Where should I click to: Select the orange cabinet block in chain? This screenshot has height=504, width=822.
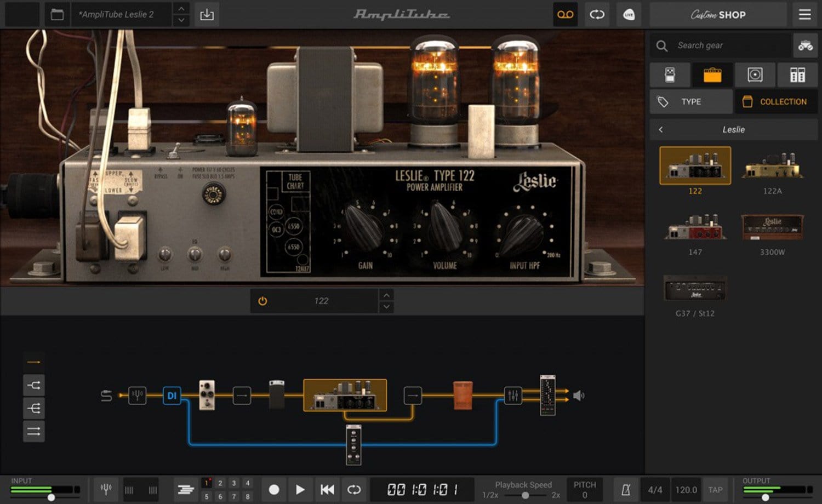click(463, 395)
